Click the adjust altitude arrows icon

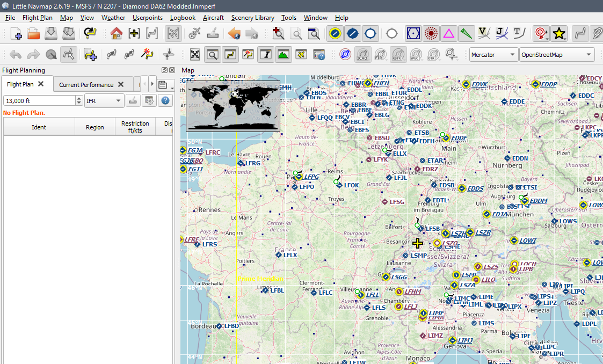(x=168, y=55)
